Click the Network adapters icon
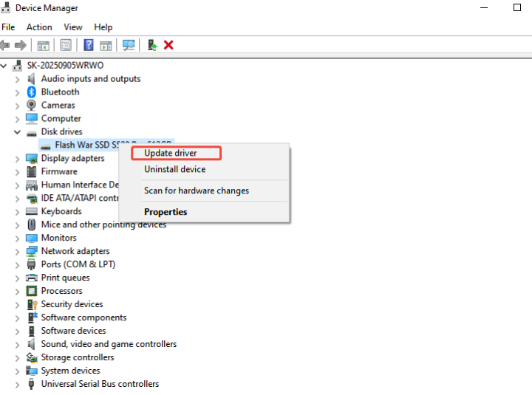Viewport: 532px width, 395px height. point(32,251)
